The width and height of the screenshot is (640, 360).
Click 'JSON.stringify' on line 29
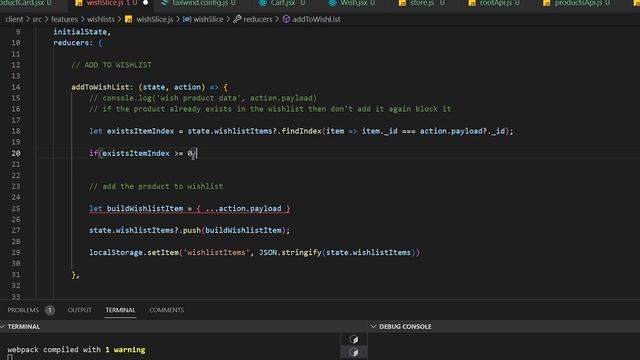[x=290, y=252]
